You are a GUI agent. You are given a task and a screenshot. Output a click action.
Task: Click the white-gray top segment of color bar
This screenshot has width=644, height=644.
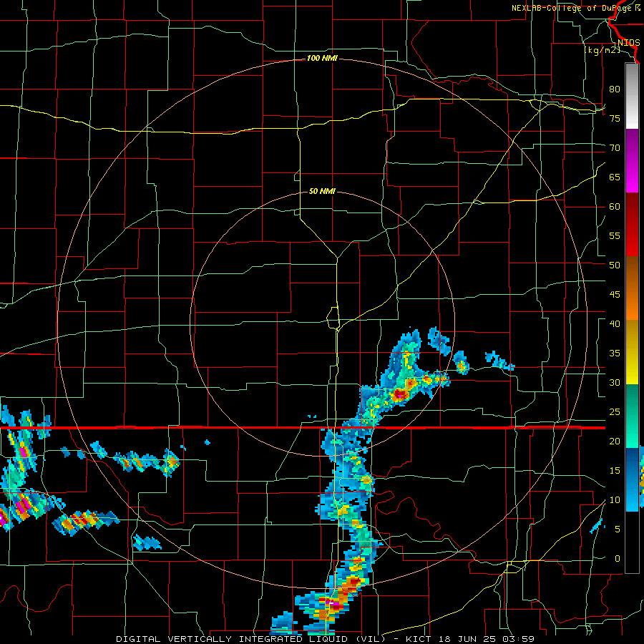pyautogui.click(x=632, y=96)
